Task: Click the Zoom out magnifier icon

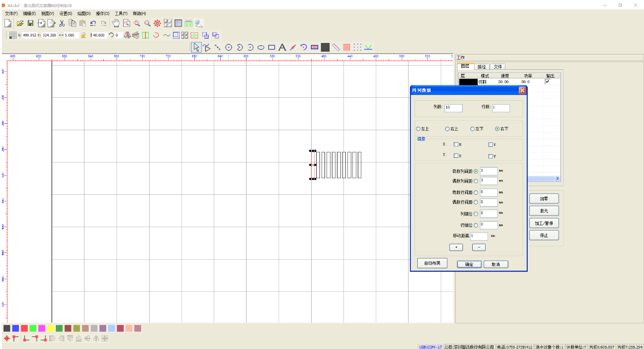Action: point(147,23)
